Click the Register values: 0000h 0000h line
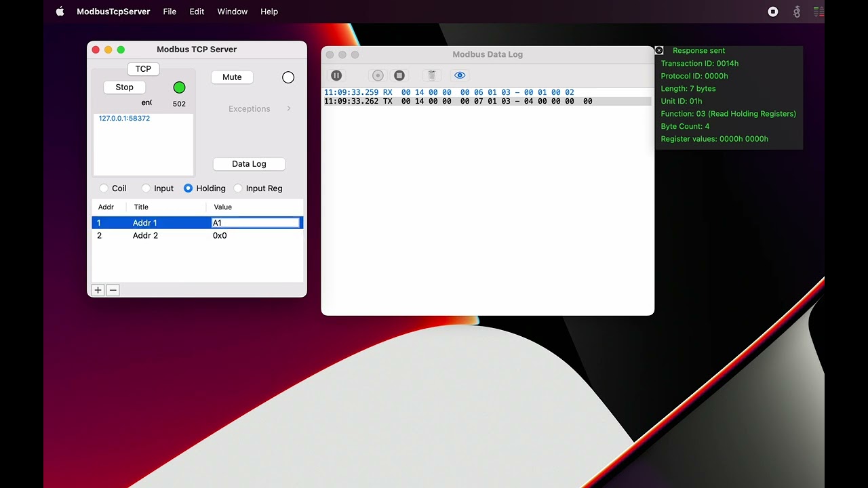 (x=715, y=139)
